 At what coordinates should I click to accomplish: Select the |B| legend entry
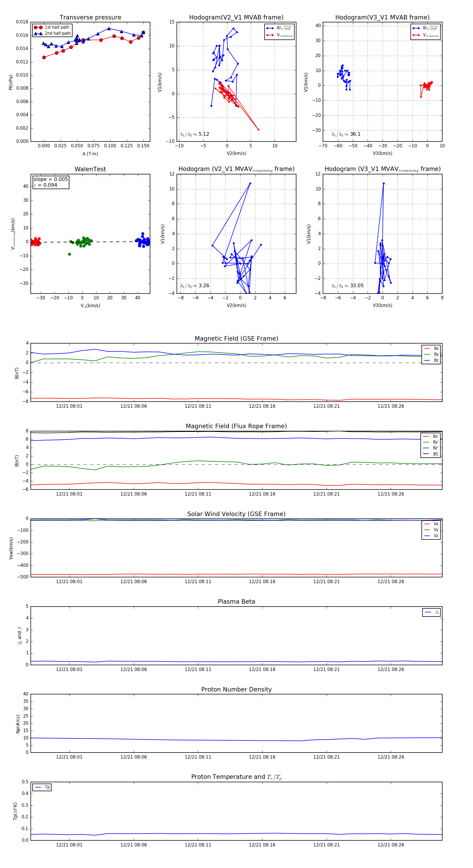pos(431,454)
